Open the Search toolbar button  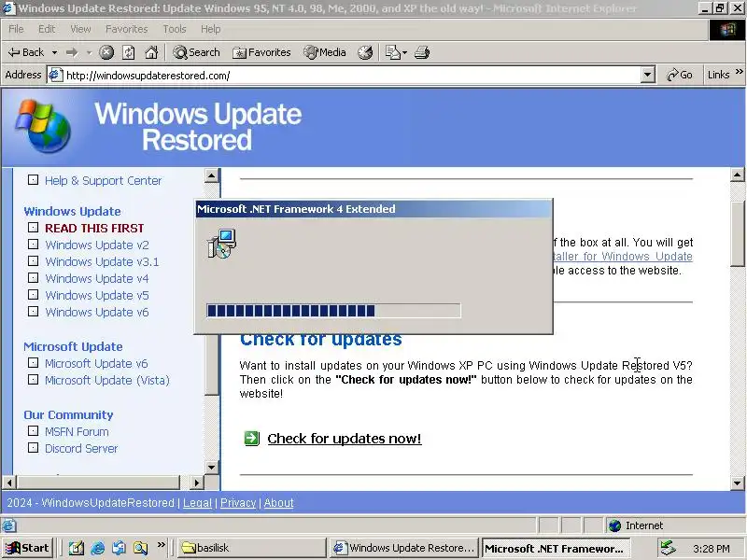click(x=196, y=52)
